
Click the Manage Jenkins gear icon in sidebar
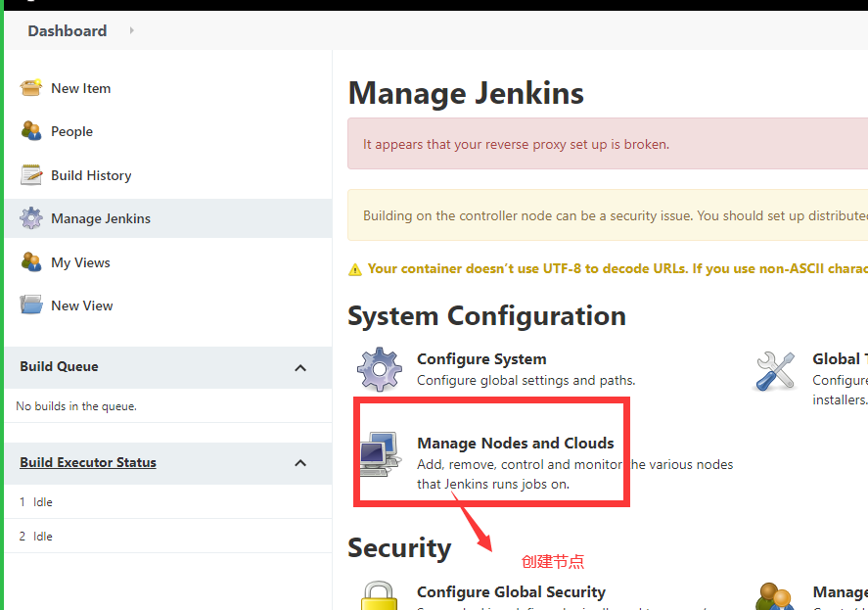point(31,218)
